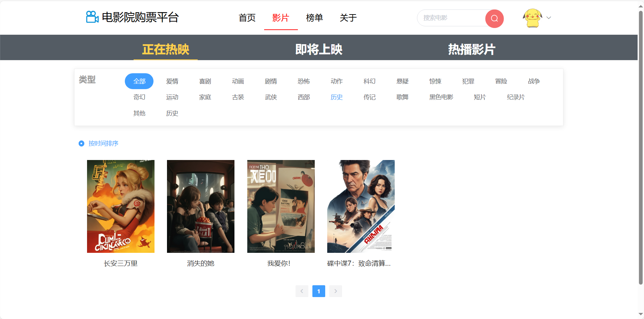Click the vertical page scrollbar

641,148
